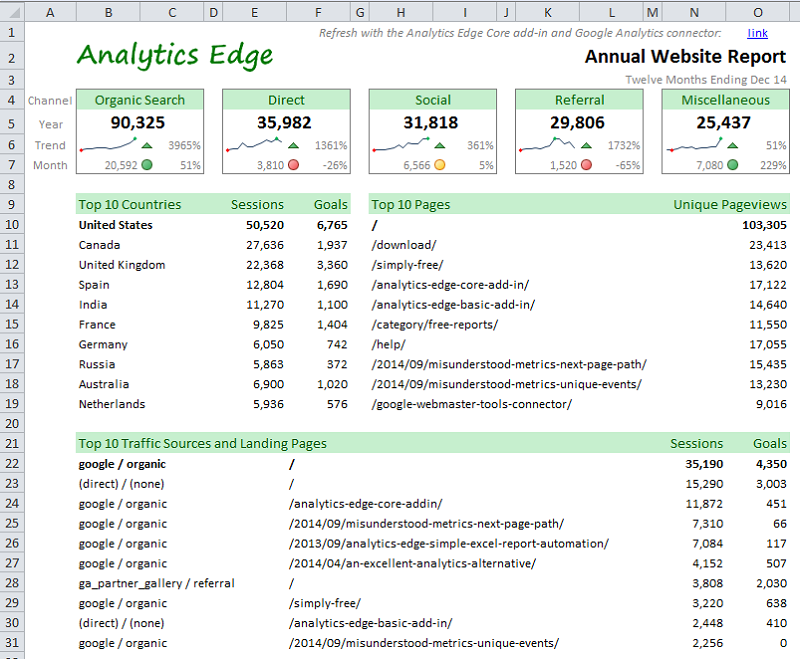
Task: Click the Select All corner button
Action: coord(12,12)
